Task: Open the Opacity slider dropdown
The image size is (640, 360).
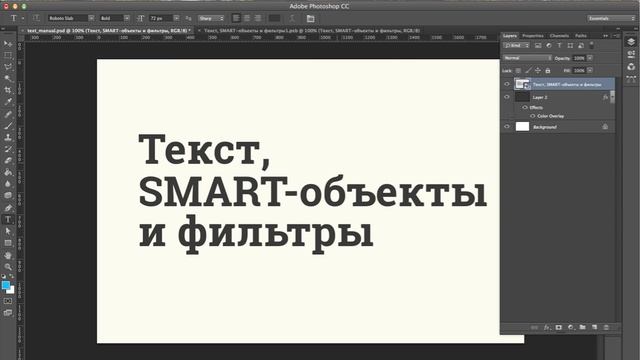Action: [x=590, y=58]
